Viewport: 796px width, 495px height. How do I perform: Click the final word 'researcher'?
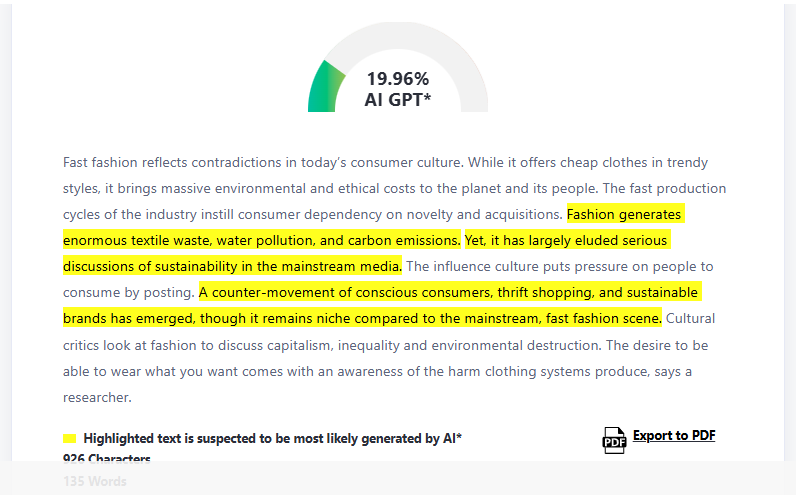pos(96,397)
